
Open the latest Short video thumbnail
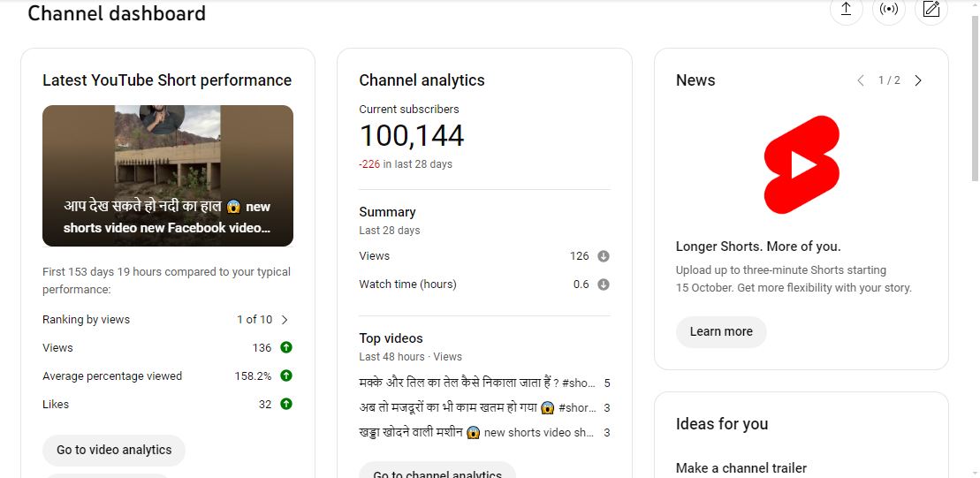click(168, 176)
